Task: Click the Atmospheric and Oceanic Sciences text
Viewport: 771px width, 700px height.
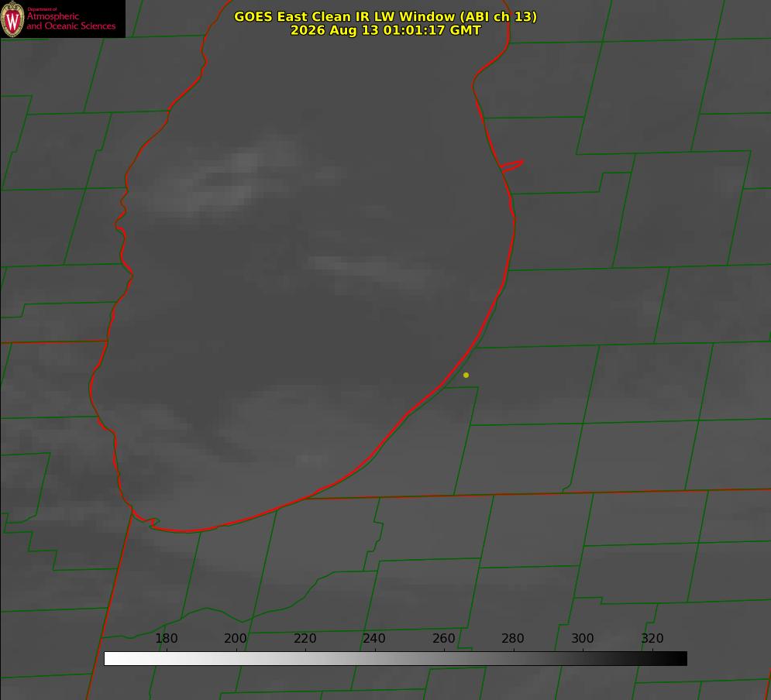Action: [71, 21]
